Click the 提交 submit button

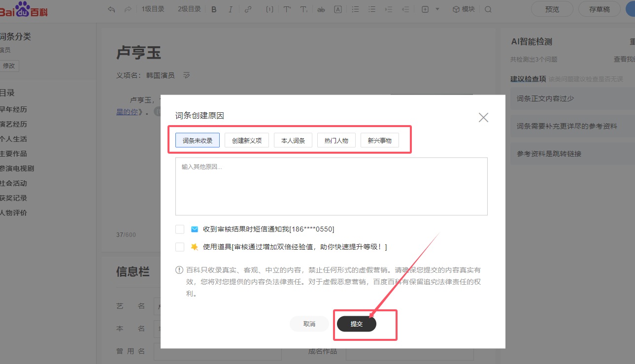[357, 324]
